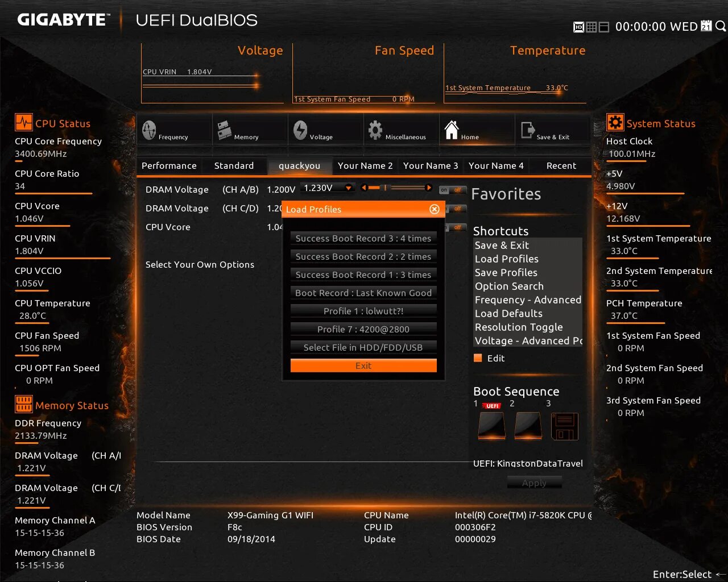The image size is (728, 582).
Task: Click the window layout icon in header
Action: click(604, 27)
